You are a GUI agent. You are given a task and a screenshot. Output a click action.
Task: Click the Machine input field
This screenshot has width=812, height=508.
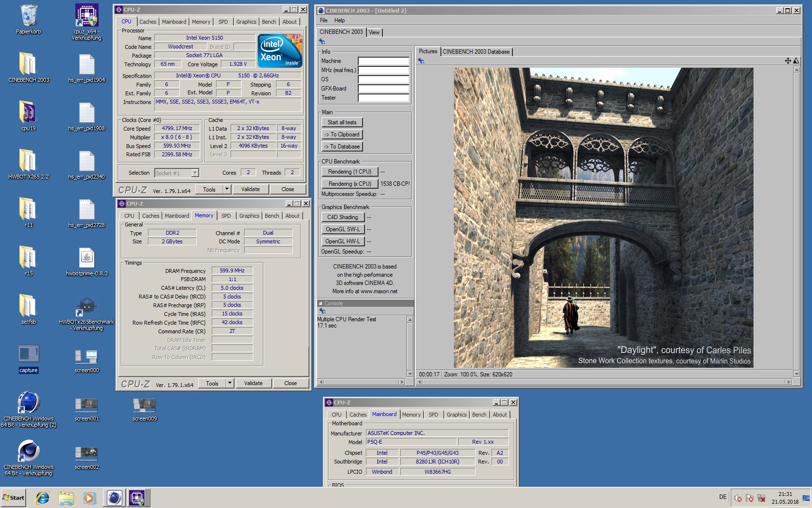383,61
